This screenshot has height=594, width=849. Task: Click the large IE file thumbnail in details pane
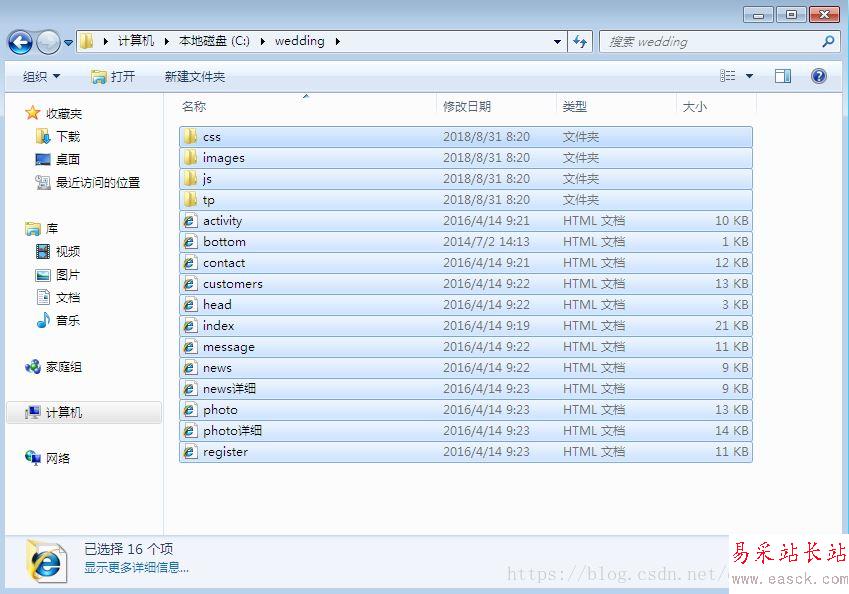coord(46,561)
